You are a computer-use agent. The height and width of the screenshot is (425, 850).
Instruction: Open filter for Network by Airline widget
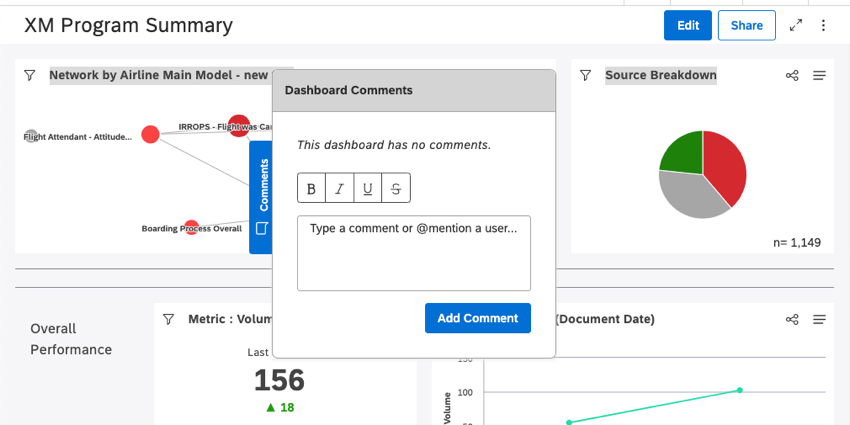point(30,75)
